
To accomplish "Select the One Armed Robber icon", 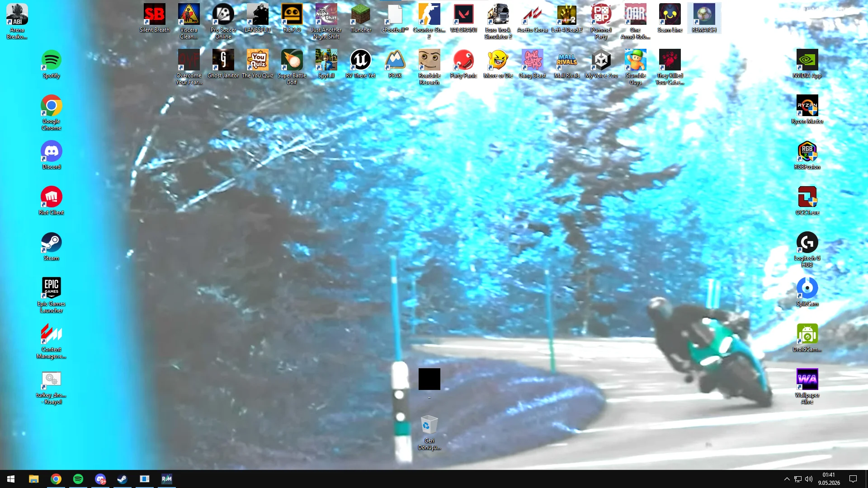I will tap(636, 21).
